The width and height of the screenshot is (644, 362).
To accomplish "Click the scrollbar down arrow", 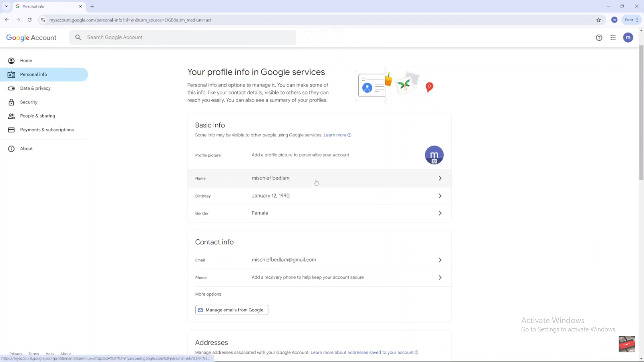I will tap(641, 358).
